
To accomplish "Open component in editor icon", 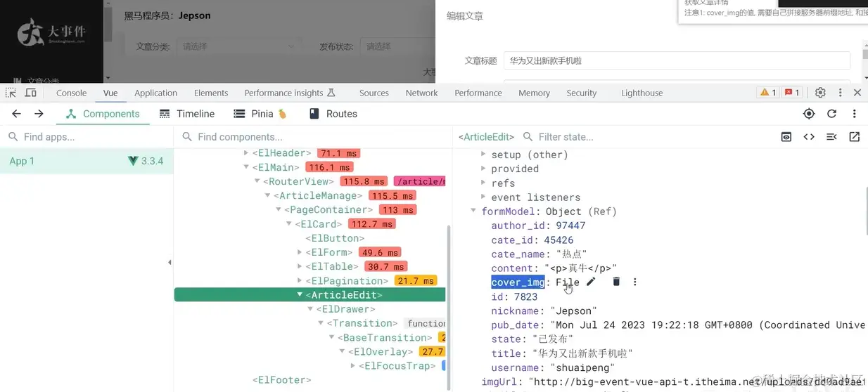I will point(854,137).
